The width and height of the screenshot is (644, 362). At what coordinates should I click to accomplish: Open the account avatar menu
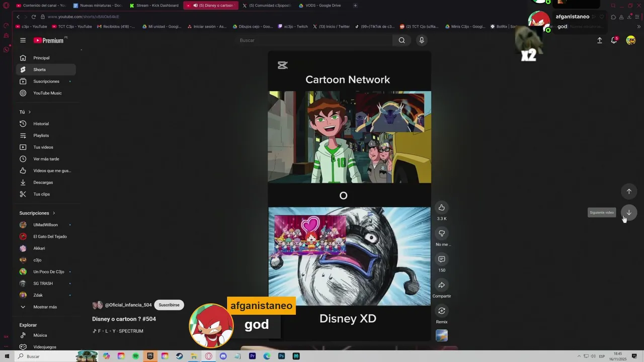(x=630, y=40)
